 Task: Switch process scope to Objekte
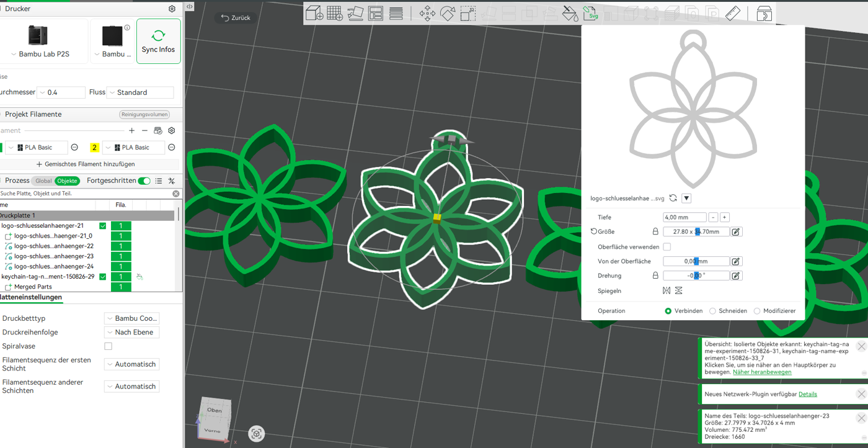click(67, 181)
